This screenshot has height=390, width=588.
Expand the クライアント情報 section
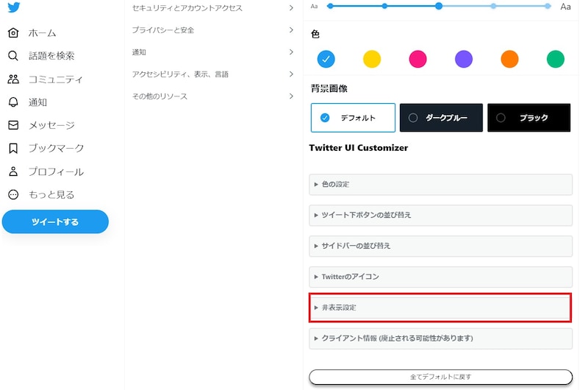tap(440, 338)
